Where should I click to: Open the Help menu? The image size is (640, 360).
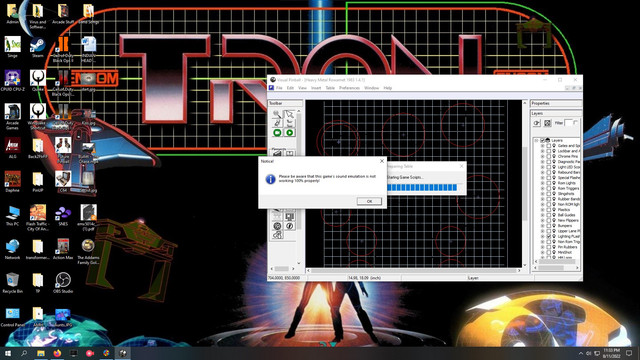click(x=388, y=88)
